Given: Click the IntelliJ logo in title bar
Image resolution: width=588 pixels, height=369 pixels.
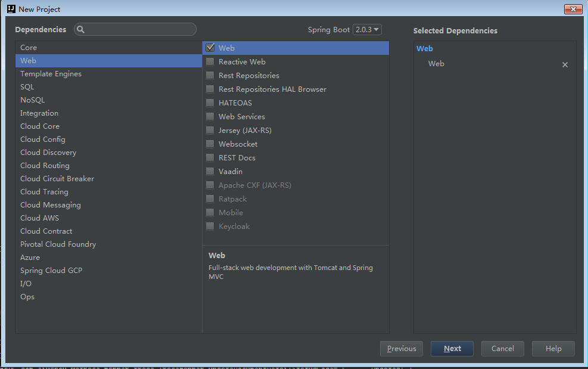Looking at the screenshot, I should (x=11, y=8).
